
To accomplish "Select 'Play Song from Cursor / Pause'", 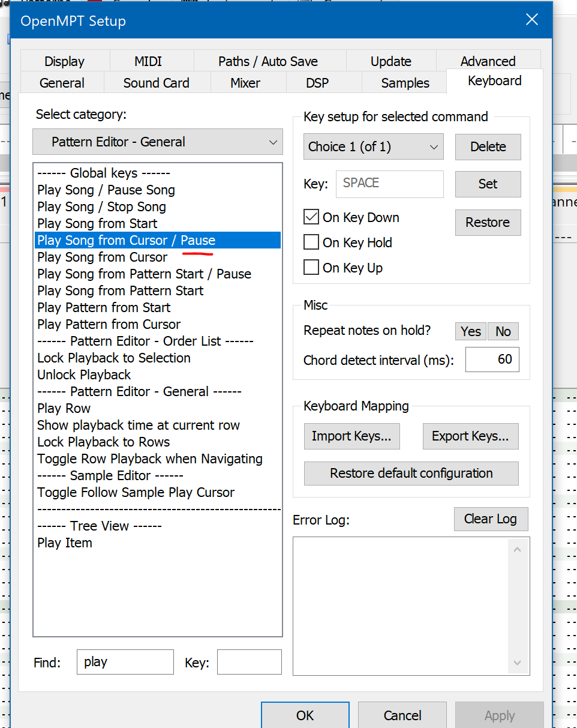I will pyautogui.click(x=158, y=240).
